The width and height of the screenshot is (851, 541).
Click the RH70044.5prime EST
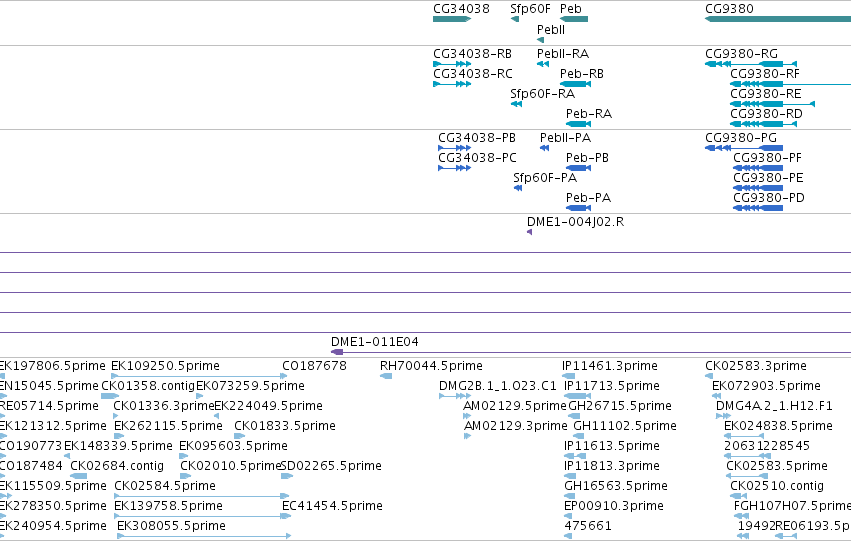click(x=386, y=376)
